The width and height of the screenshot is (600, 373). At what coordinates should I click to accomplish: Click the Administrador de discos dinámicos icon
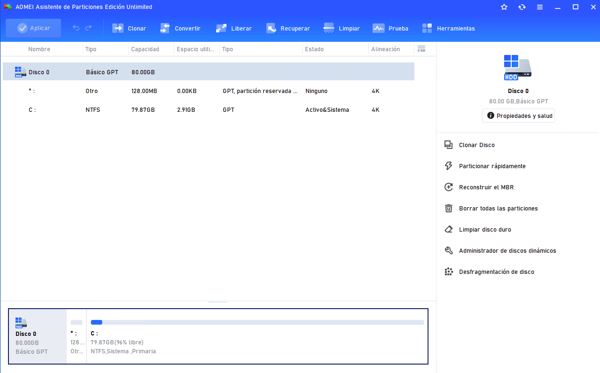(448, 250)
